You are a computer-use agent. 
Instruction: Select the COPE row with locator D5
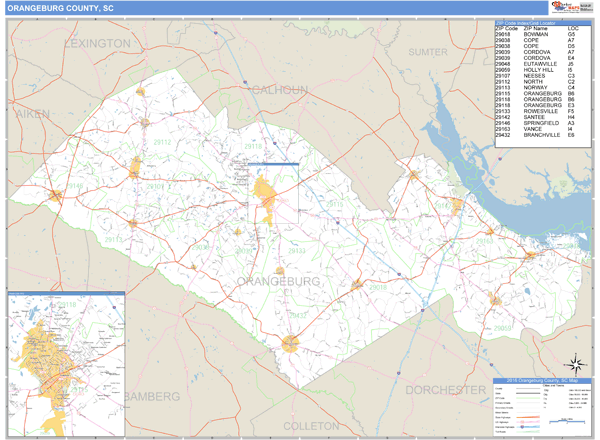click(x=535, y=46)
